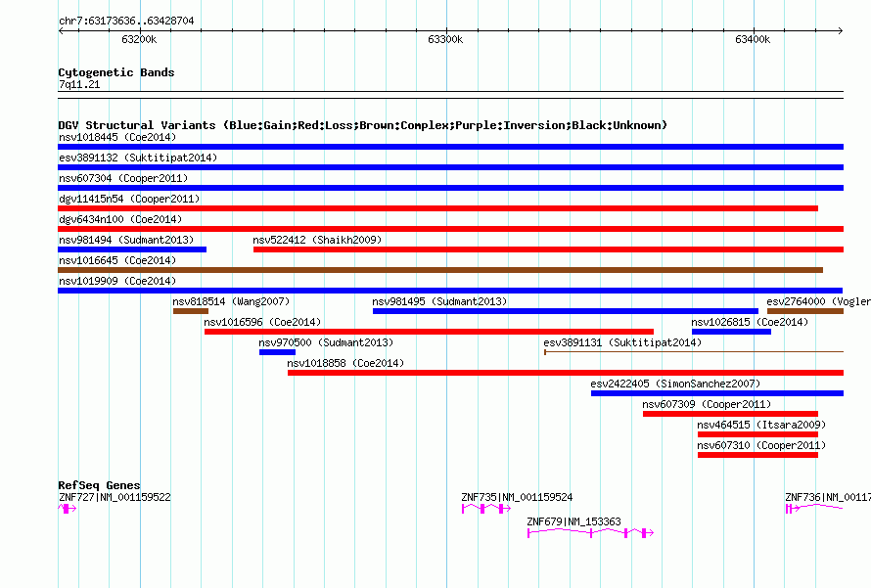
Task: Click the Cytogenetic Bands track title
Action: (116, 72)
